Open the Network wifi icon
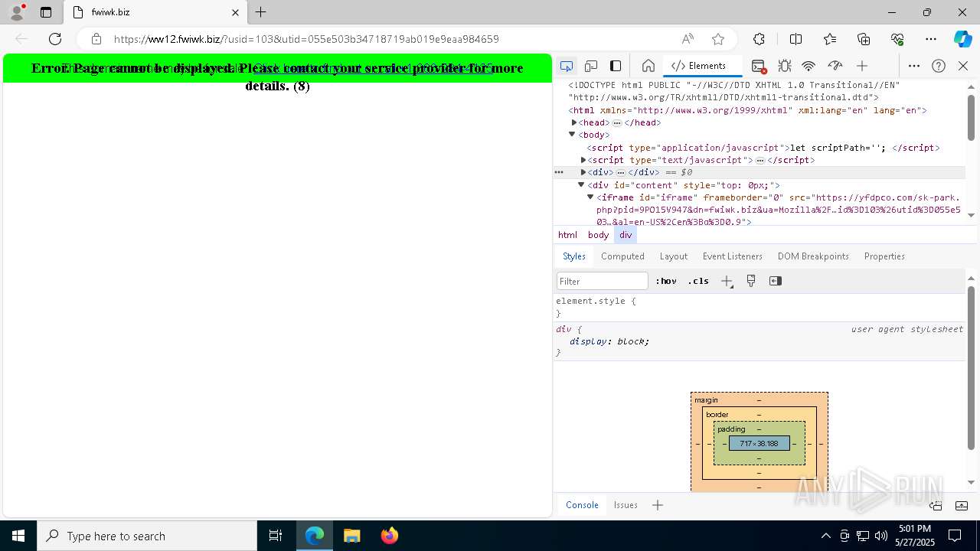The height and width of the screenshot is (551, 980). 808,66
